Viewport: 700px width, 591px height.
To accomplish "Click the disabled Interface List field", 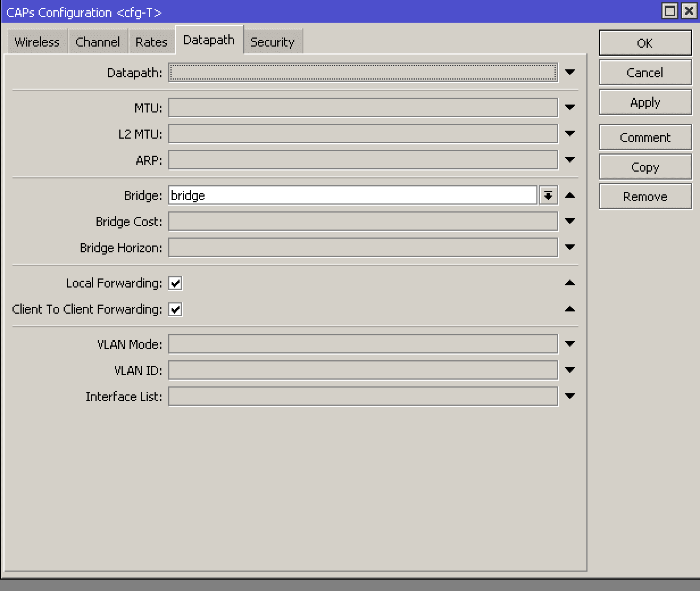I will click(363, 396).
